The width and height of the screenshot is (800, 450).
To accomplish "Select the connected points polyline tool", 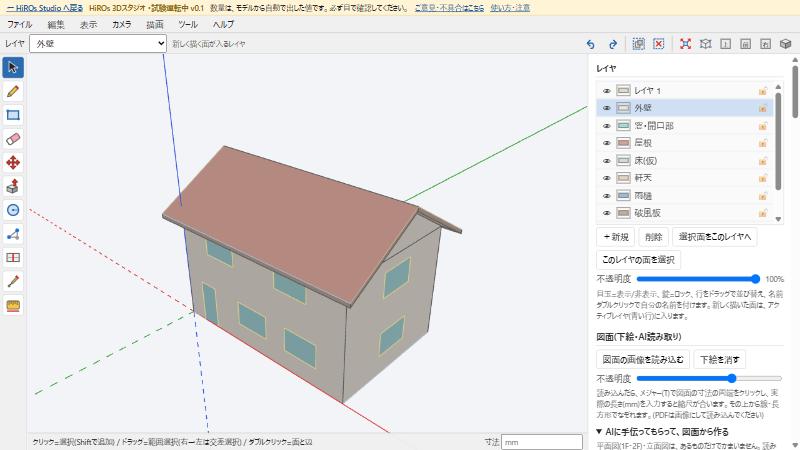I will pos(13,234).
